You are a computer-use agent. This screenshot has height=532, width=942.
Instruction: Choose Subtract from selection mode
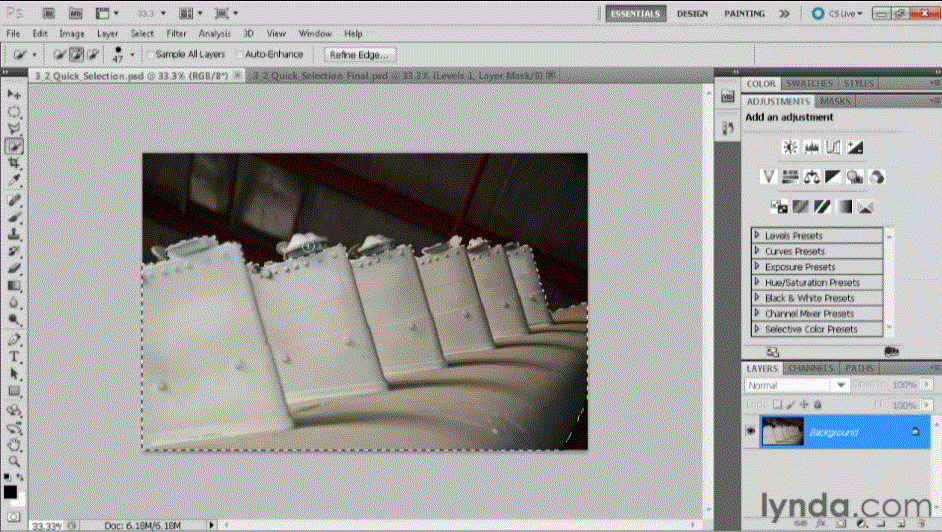point(93,55)
